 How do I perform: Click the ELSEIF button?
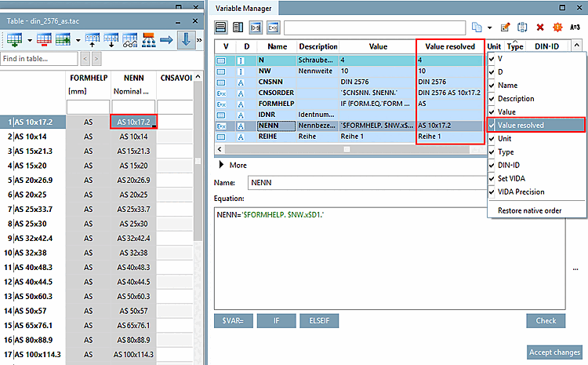(x=320, y=320)
